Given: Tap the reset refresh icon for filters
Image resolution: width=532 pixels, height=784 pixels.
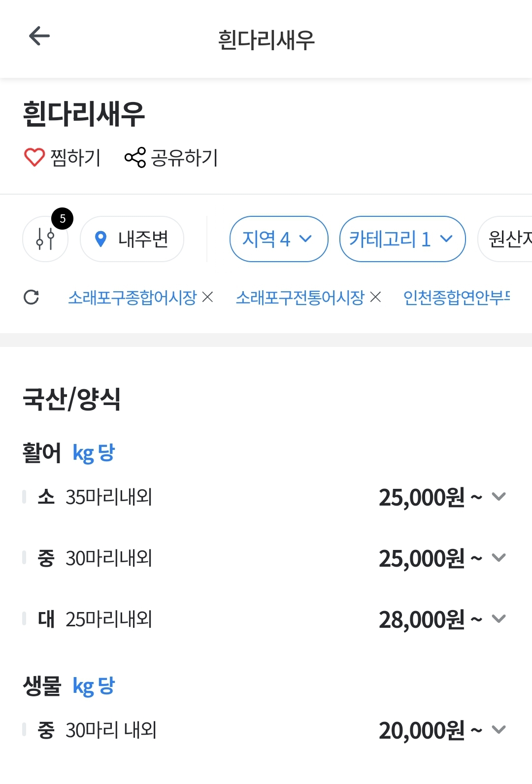Looking at the screenshot, I should pyautogui.click(x=32, y=297).
